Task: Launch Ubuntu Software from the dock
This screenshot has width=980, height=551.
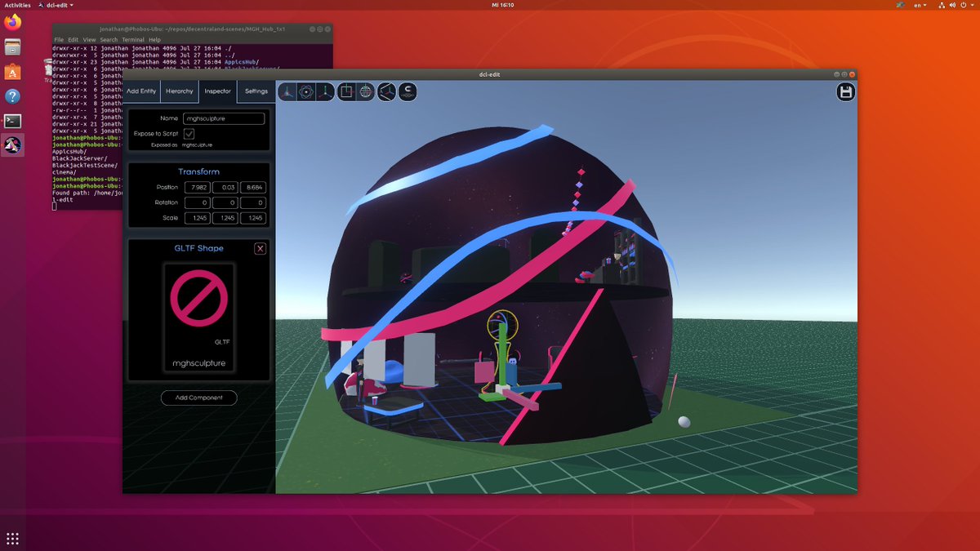Action: [12, 72]
